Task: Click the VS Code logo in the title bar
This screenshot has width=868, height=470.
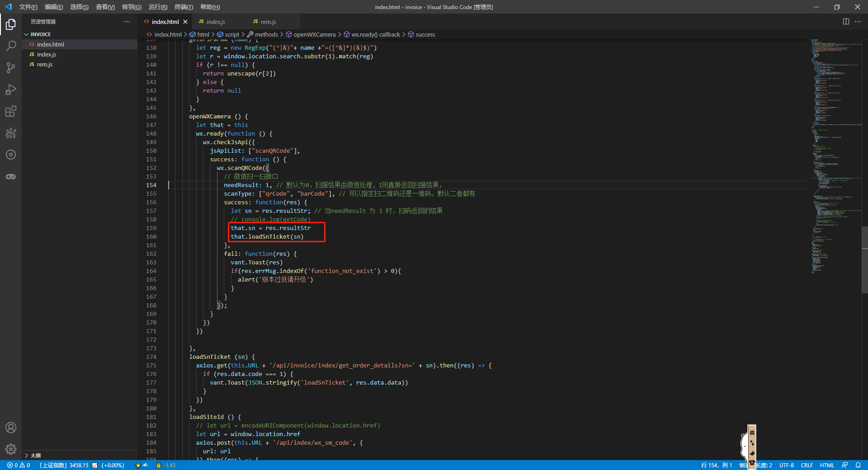Action: (8, 7)
